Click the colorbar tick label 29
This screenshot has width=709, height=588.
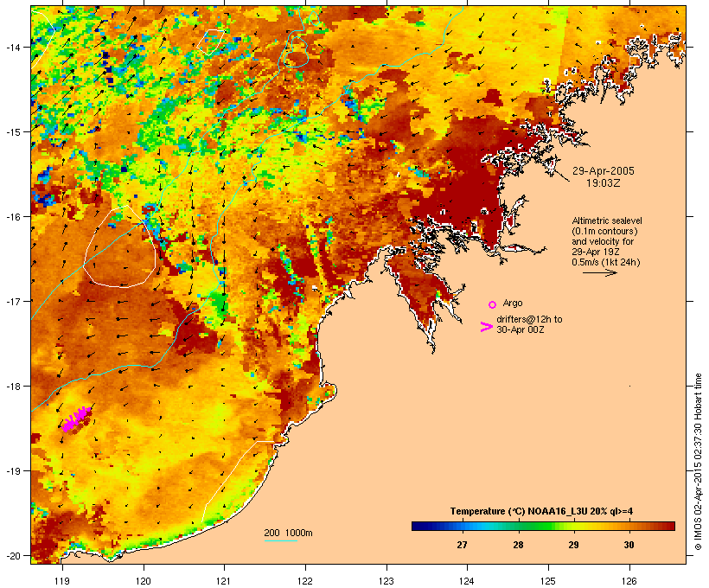(x=573, y=545)
